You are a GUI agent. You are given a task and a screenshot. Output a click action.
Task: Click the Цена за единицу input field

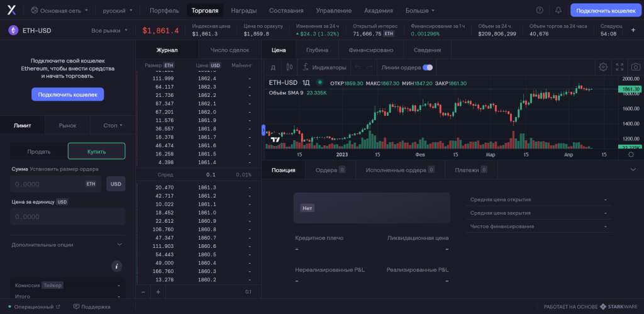[67, 216]
